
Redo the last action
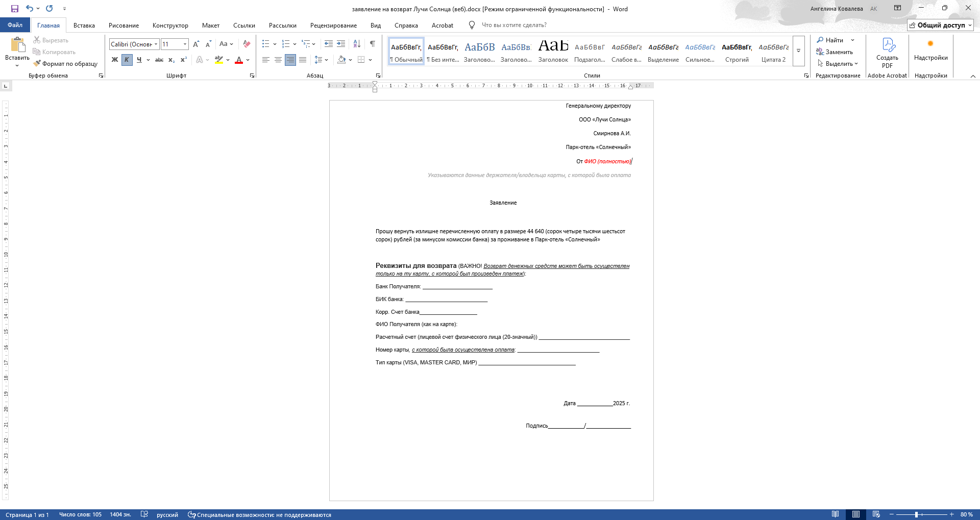click(x=50, y=9)
